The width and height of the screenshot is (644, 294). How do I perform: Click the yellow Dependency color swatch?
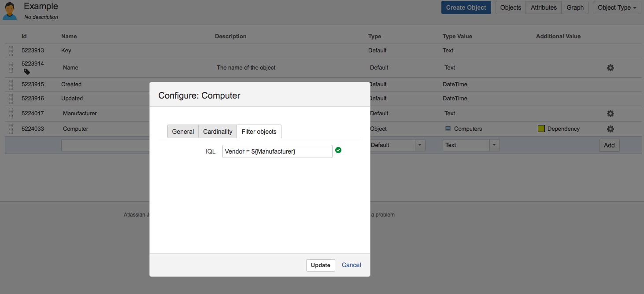coord(541,129)
